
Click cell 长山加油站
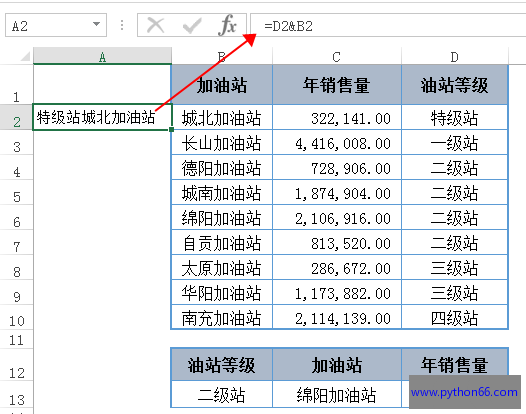point(222,142)
